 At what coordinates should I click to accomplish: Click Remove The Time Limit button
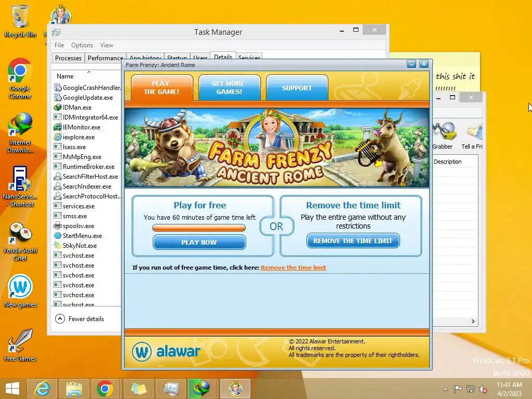pyautogui.click(x=353, y=241)
